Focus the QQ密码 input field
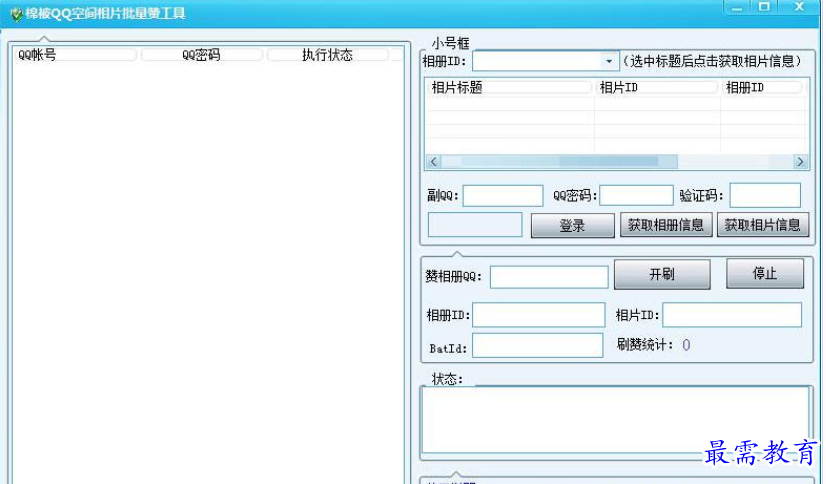 636,195
